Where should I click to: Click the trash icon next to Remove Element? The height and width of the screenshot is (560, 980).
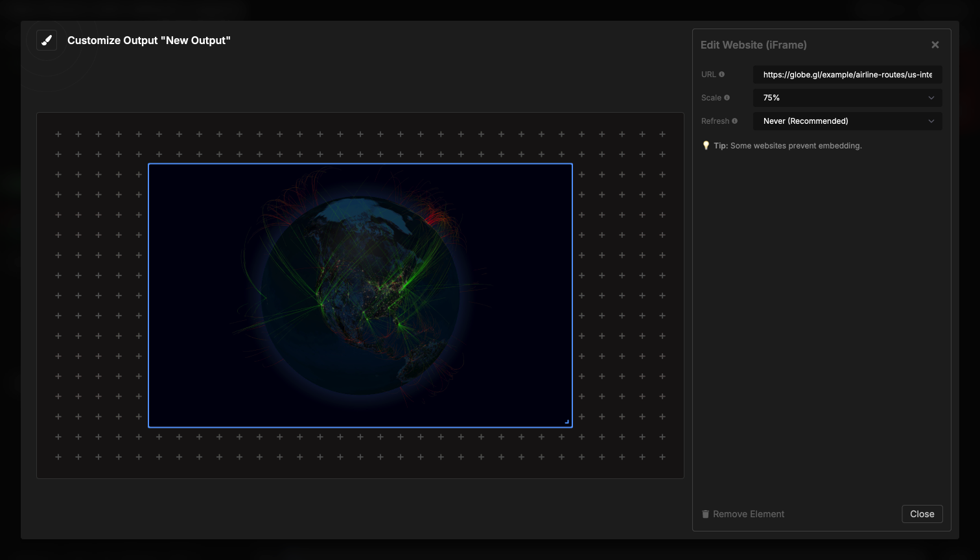point(706,514)
